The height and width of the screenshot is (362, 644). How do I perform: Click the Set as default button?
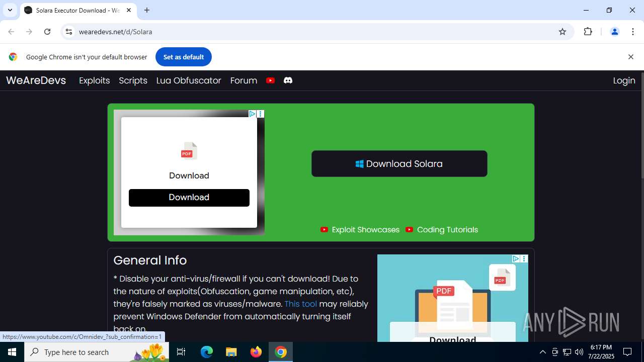coord(183,57)
